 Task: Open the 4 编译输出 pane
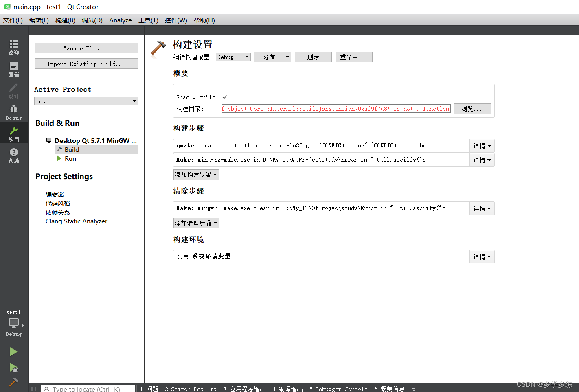(x=288, y=389)
